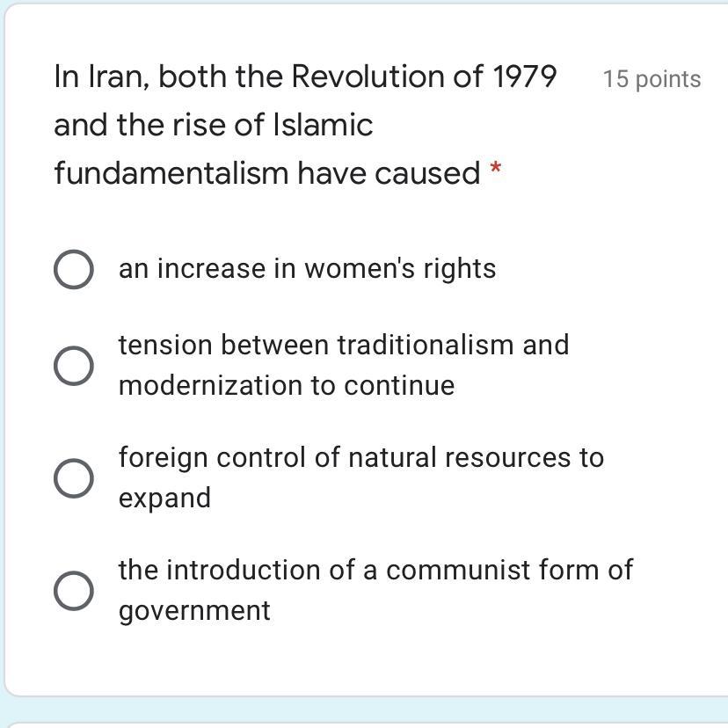Click the "an increase in women's rights" answer text
This screenshot has height=728, width=728.
(307, 269)
